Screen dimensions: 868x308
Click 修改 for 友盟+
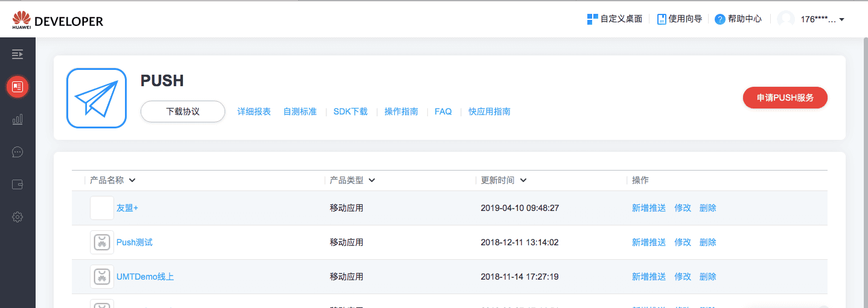pos(683,208)
